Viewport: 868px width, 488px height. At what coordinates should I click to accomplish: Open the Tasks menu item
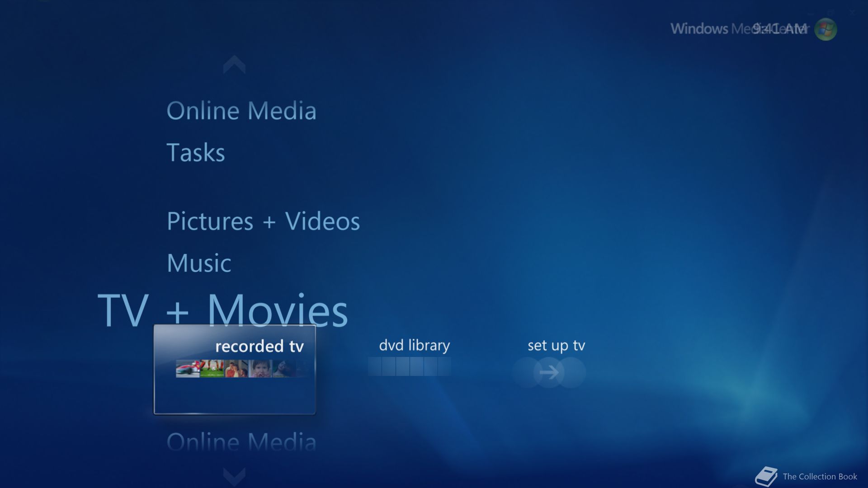pyautogui.click(x=196, y=152)
